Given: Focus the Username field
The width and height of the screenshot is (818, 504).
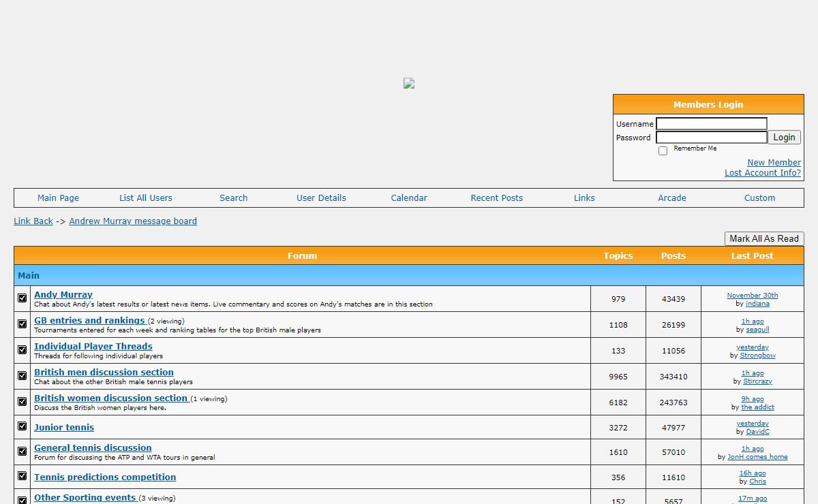Looking at the screenshot, I should coord(712,124).
